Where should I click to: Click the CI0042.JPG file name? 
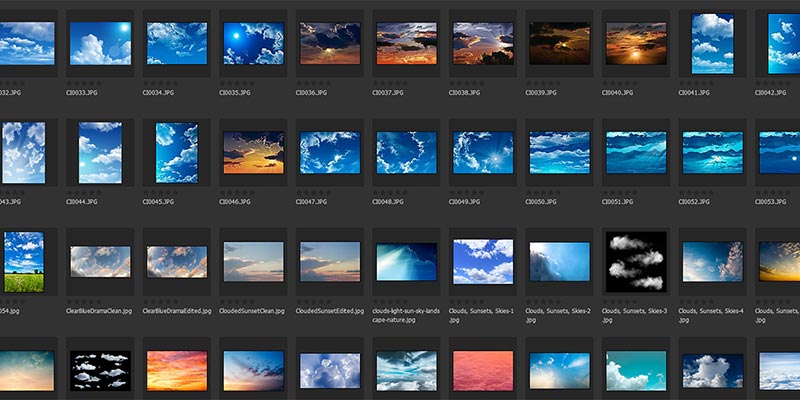(770, 93)
